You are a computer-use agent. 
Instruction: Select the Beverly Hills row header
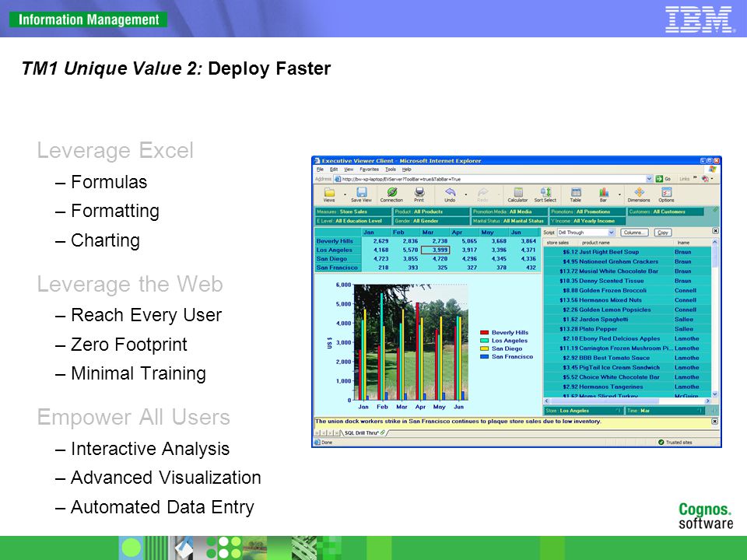point(338,241)
